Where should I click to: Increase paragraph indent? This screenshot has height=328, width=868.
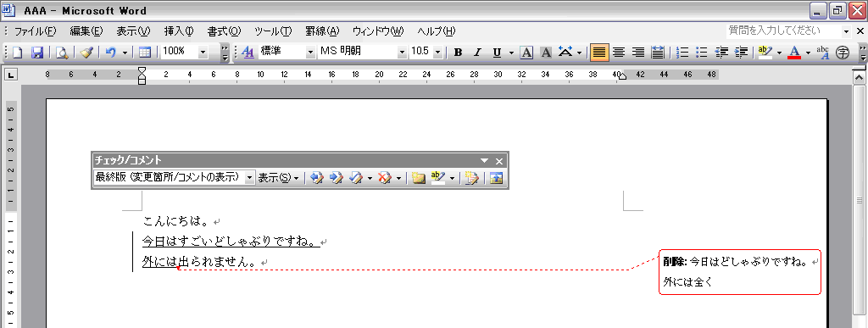(x=741, y=53)
